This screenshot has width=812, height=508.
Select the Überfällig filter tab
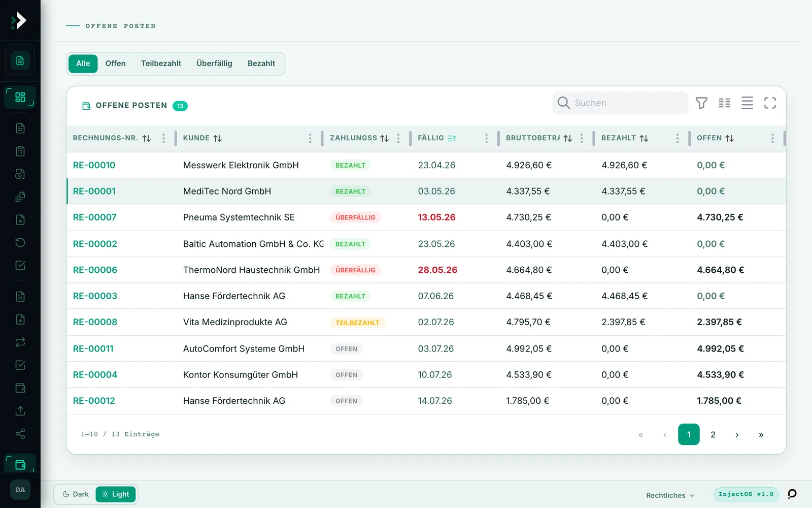(x=214, y=63)
